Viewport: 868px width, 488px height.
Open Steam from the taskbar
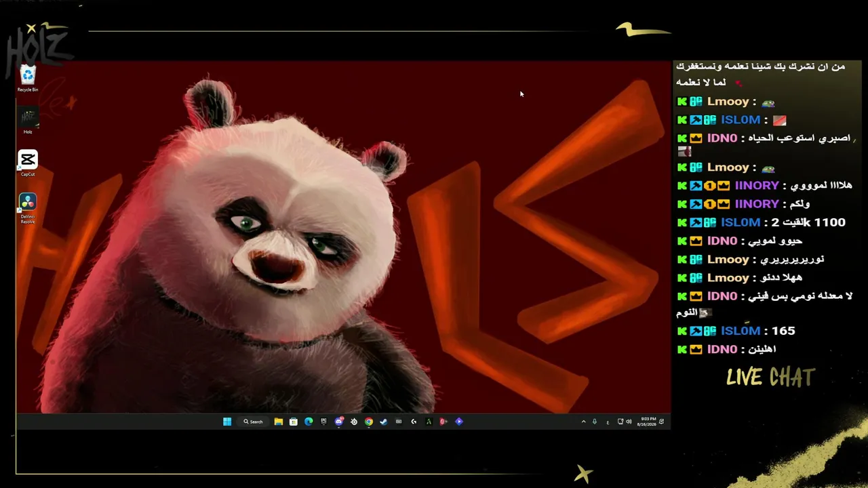[x=384, y=422]
